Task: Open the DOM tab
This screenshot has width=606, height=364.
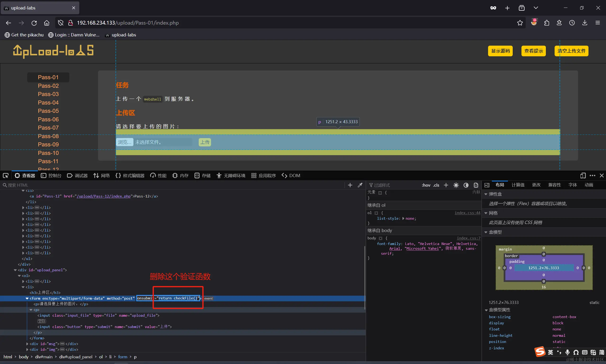Action: pos(291,175)
